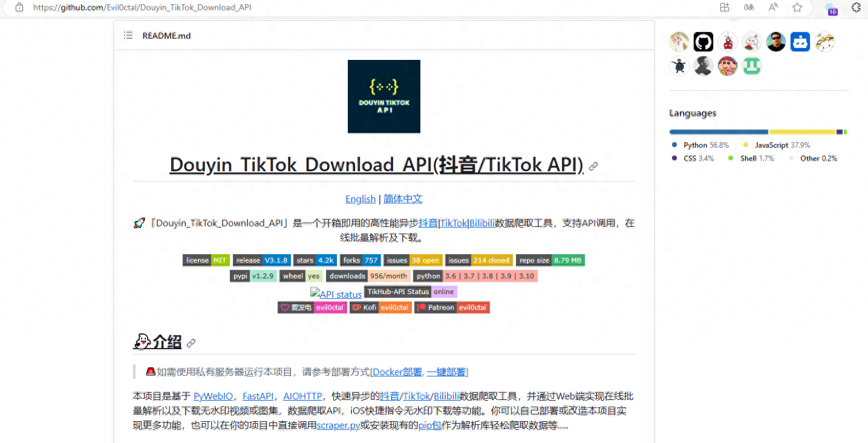This screenshot has width=868, height=443.
Task: Click the README.md file title
Action: [x=166, y=36]
